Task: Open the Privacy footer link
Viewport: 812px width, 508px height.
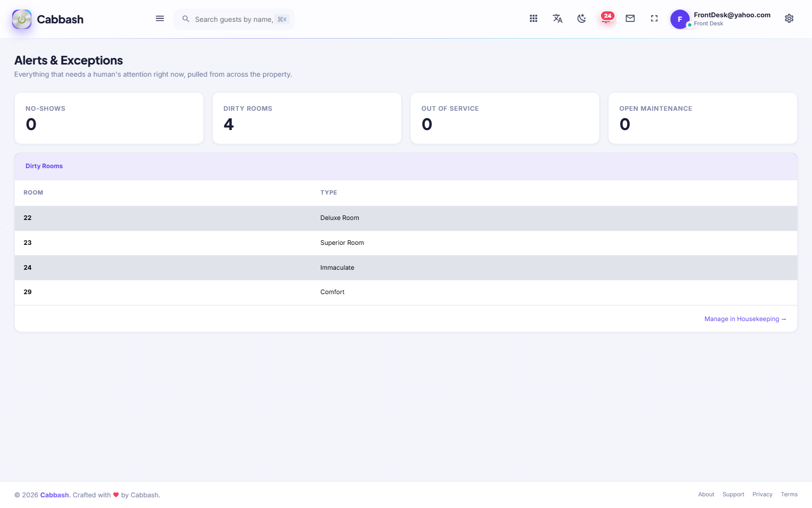Action: point(762,494)
